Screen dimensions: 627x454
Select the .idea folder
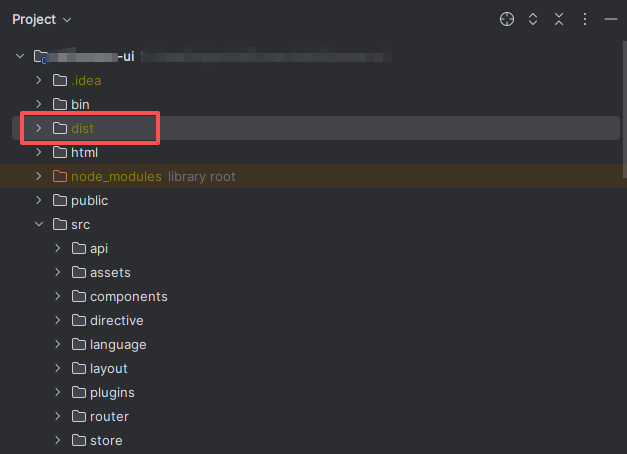[86, 80]
